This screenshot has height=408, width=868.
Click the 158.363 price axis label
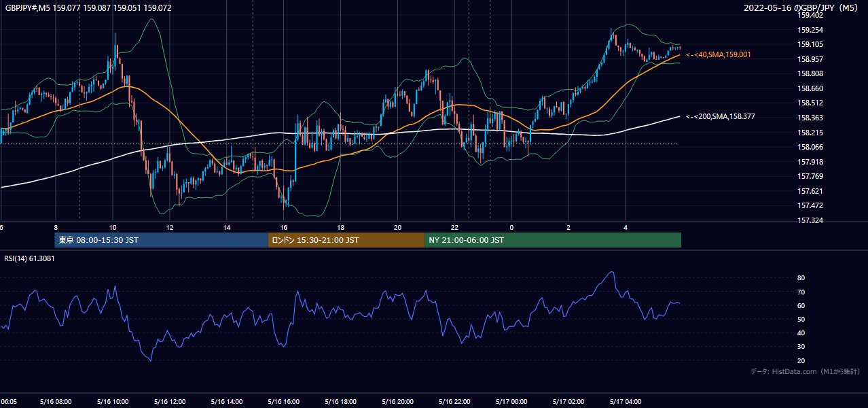[810, 118]
